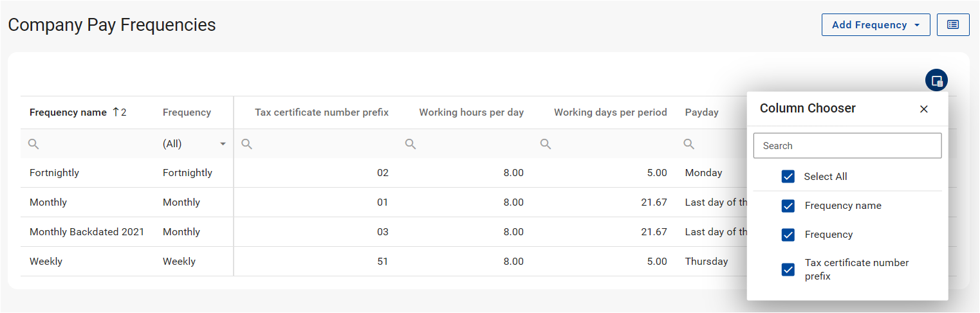Click the list view icon button
The image size is (980, 313).
(x=953, y=25)
